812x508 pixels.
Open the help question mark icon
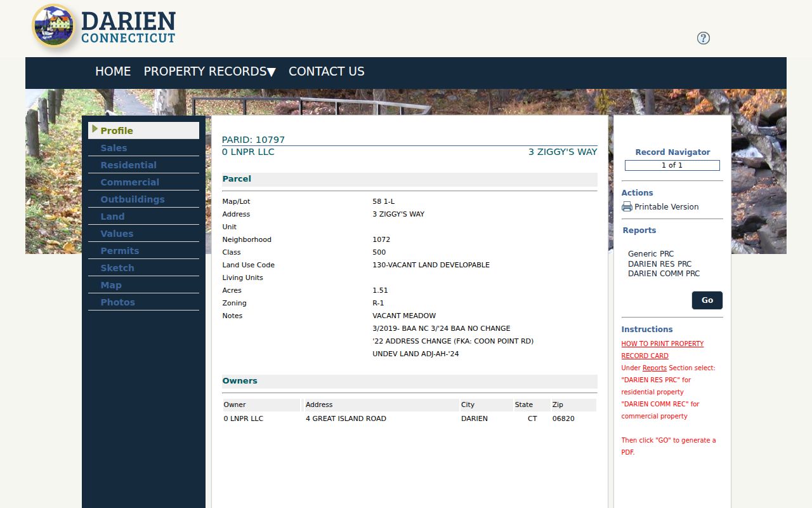pos(703,38)
